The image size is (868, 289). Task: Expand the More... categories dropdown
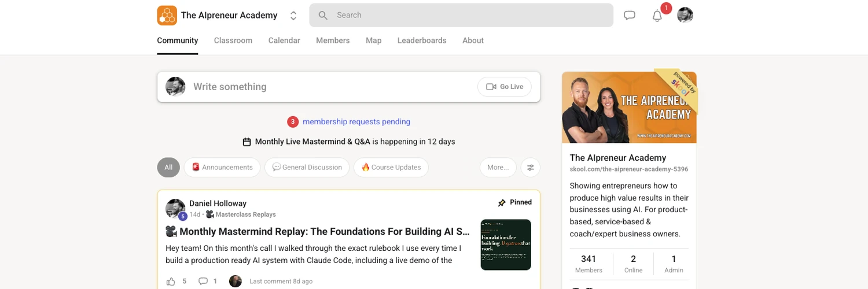[498, 167]
